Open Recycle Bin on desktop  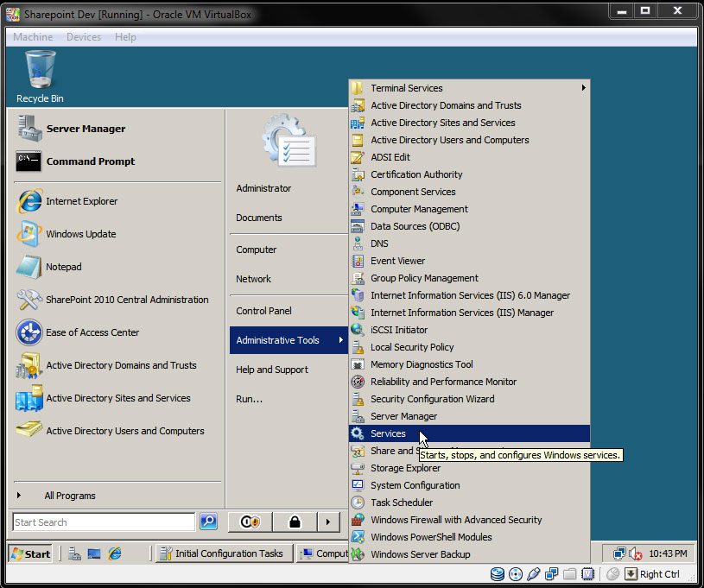coord(40,77)
